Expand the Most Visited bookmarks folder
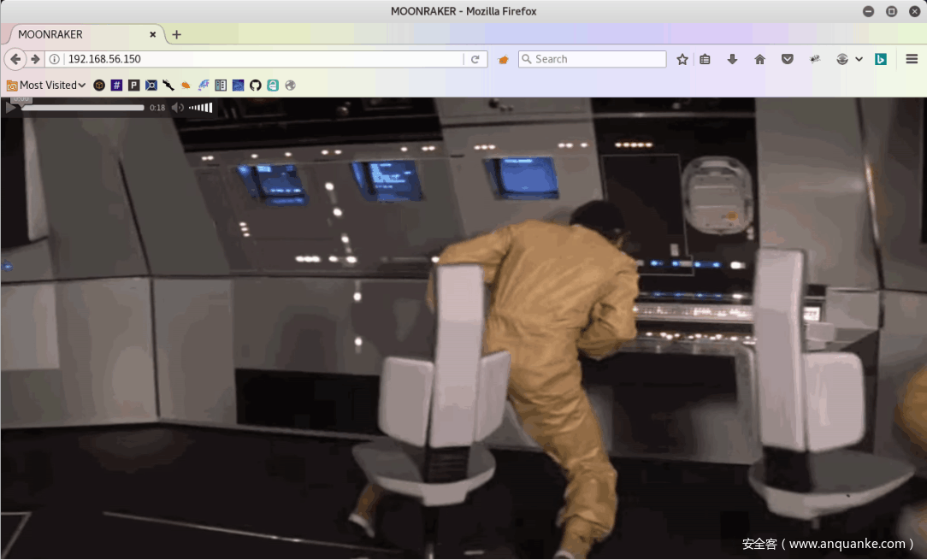 [46, 85]
